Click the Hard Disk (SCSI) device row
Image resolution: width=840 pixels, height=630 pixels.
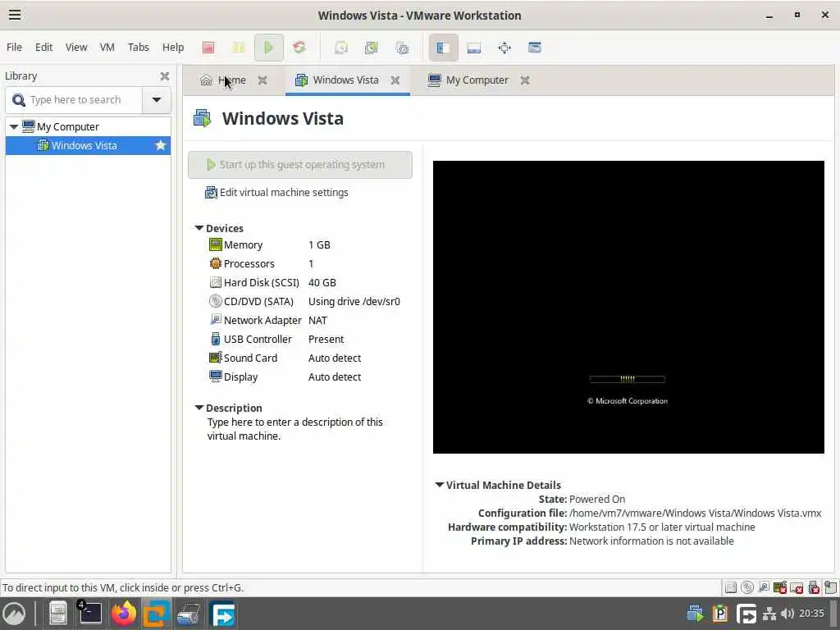click(x=272, y=282)
